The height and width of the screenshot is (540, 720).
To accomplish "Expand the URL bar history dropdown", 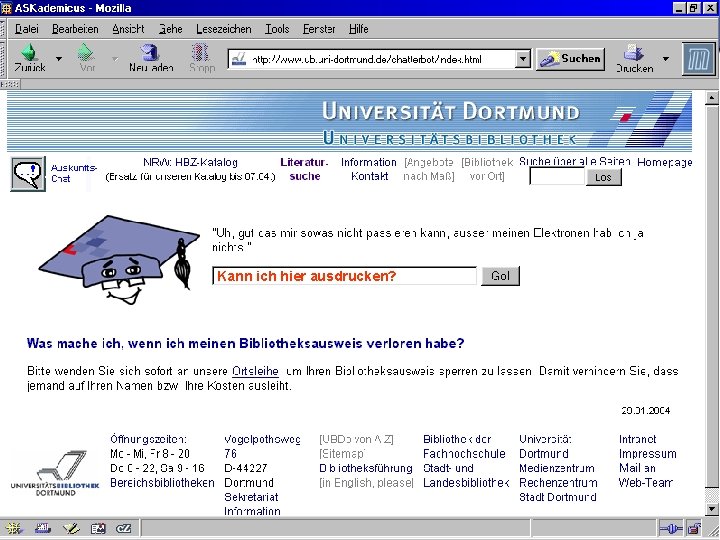I will (x=523, y=59).
